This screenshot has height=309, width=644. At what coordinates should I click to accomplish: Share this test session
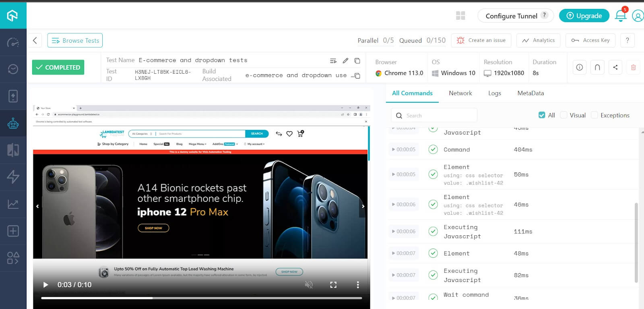[x=615, y=67]
